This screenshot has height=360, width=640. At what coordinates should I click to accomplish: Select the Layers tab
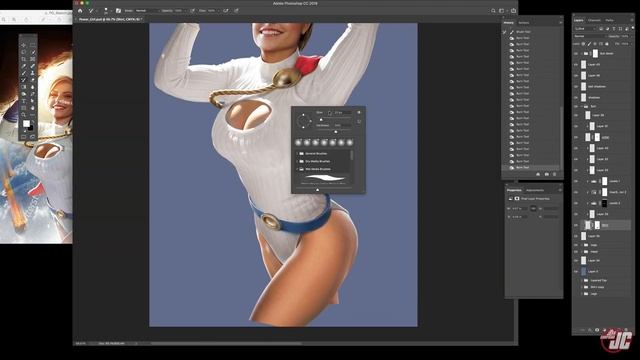579,20
